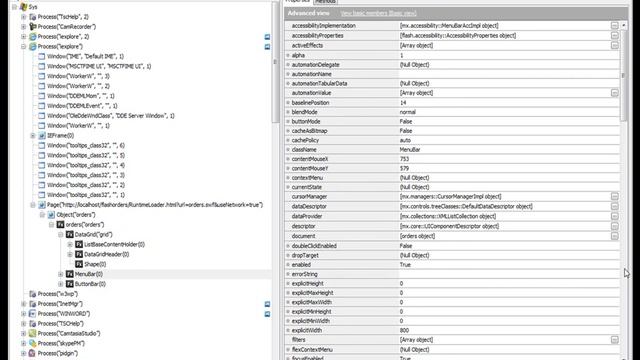
Task: Expand the MenuBar(0) node
Action: coord(61,274)
